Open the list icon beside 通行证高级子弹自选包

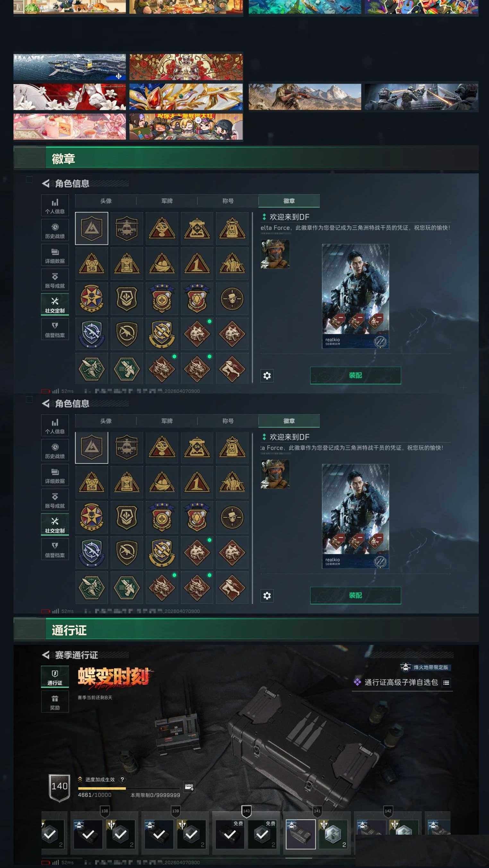pyautogui.click(x=446, y=682)
